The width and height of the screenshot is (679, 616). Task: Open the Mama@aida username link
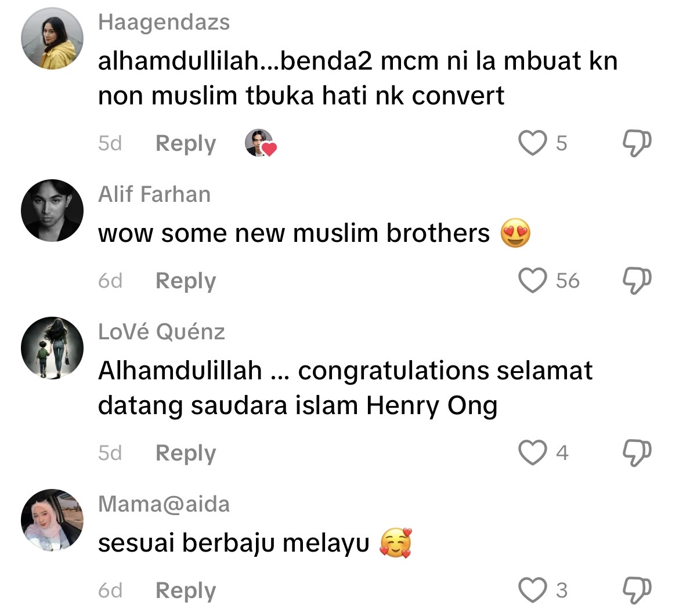(x=164, y=504)
